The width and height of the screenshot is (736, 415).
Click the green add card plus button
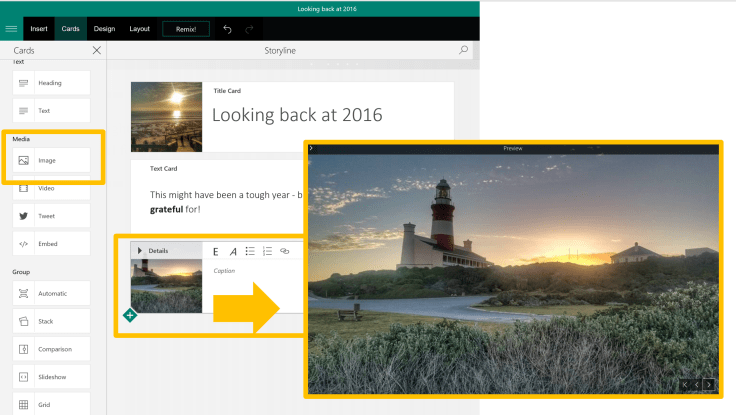tap(130, 315)
